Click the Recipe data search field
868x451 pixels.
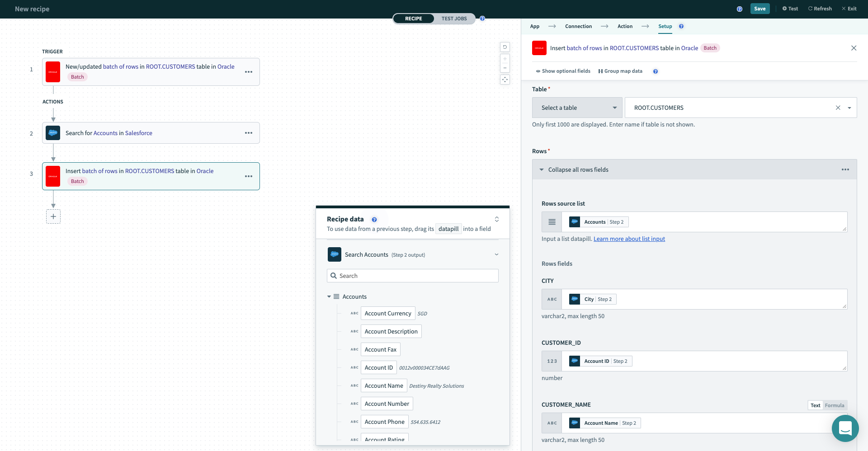412,276
